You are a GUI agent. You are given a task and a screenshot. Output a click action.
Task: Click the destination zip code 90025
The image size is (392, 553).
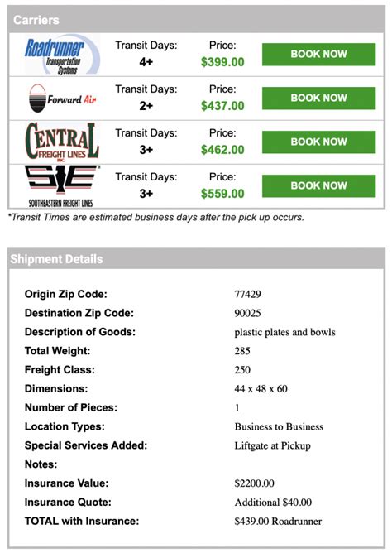click(247, 313)
